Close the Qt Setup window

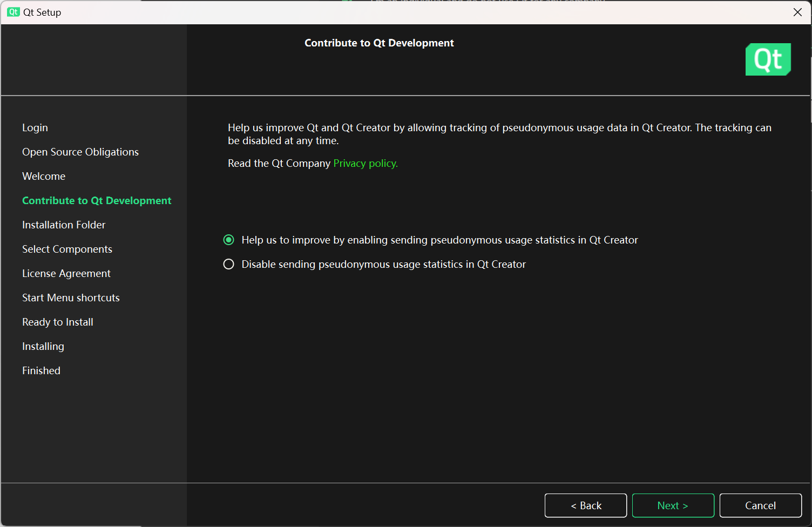click(x=797, y=12)
